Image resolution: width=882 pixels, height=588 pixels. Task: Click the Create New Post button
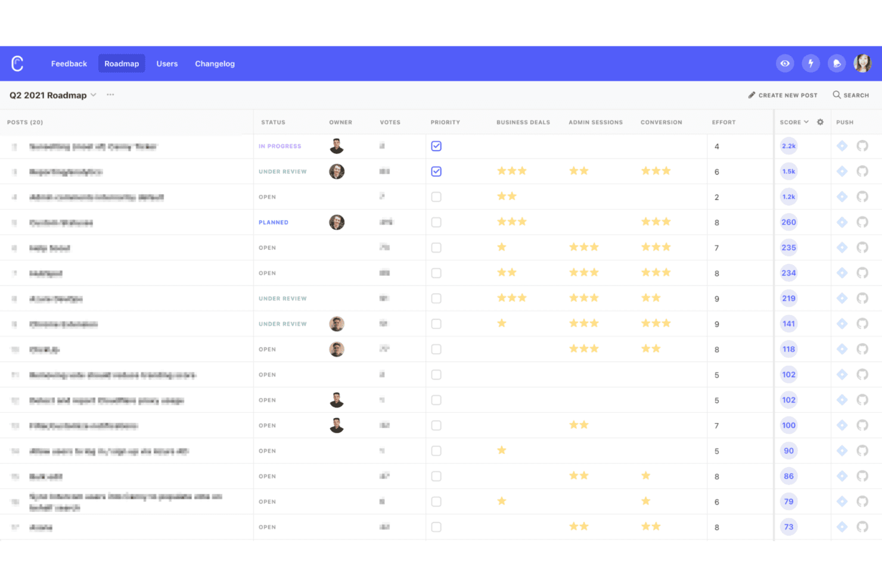pos(783,95)
